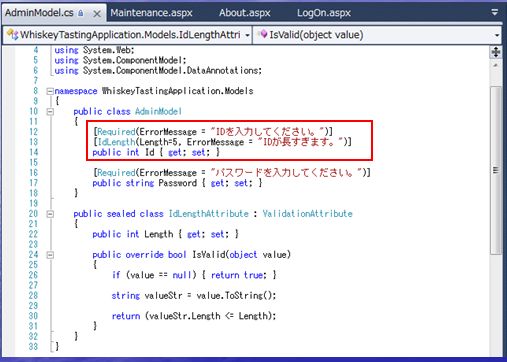Switch to the LogOn.aspx tab
Viewport: 507px width, 362px height.
click(324, 13)
